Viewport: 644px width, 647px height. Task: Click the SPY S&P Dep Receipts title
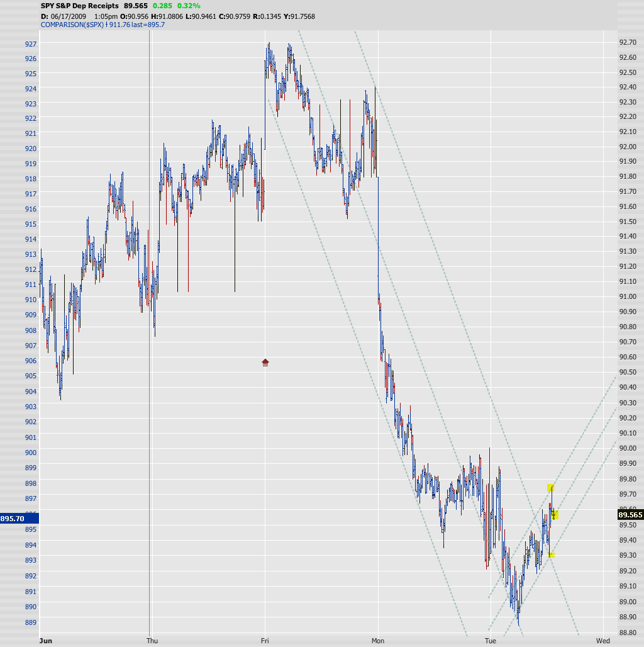click(79, 6)
